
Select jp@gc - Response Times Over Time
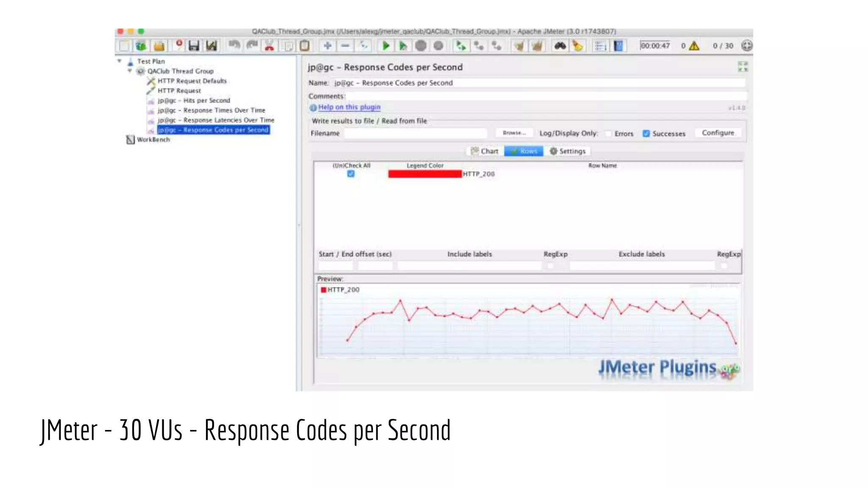pos(211,110)
